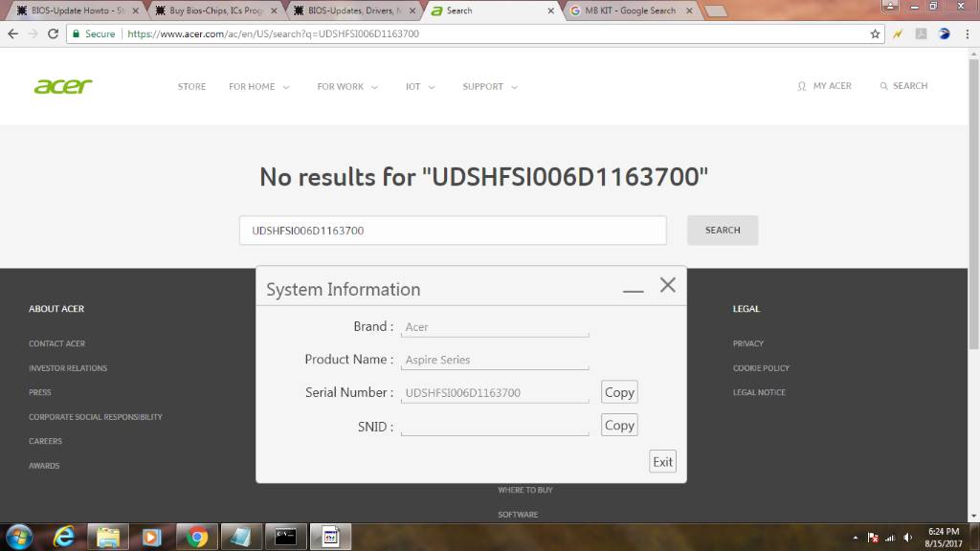This screenshot has height=551, width=980.
Task: Switch to the MB KIT Google Search tab
Action: (631, 11)
